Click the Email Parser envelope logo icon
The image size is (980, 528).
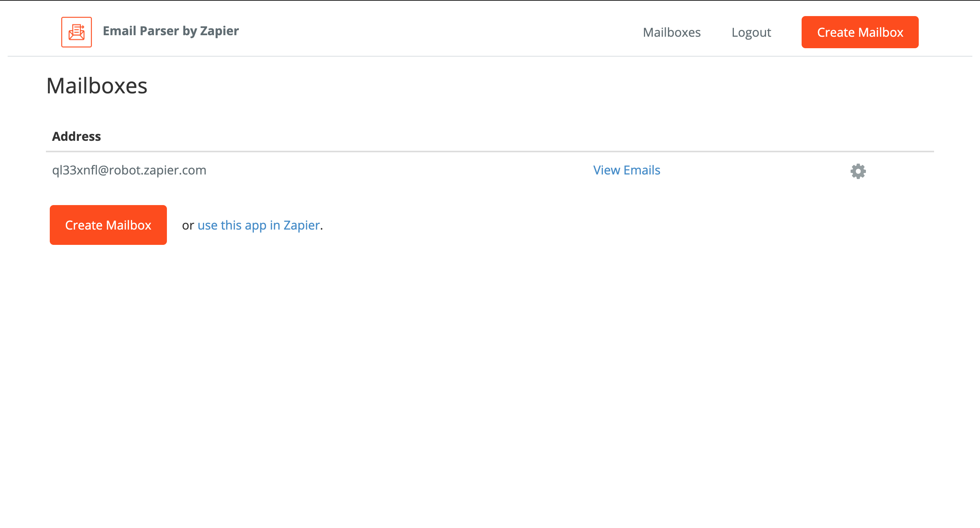click(77, 32)
